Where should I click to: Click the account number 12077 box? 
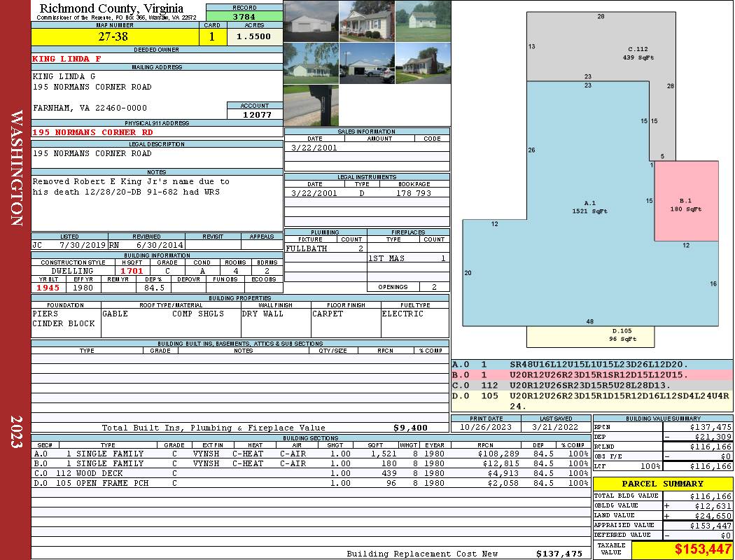coord(255,114)
